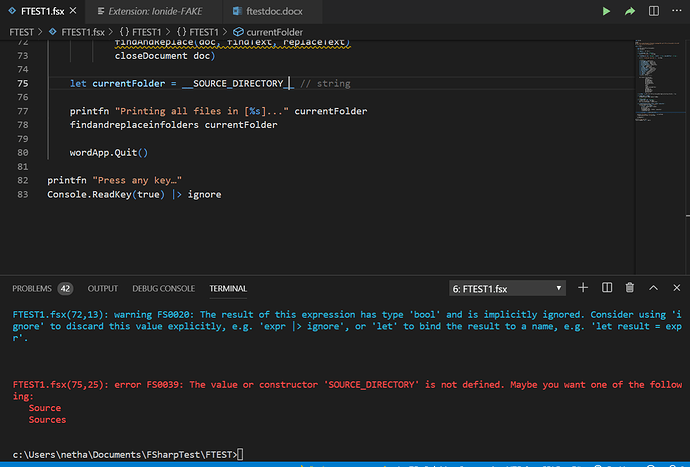Click the green share arrow icon

point(630,11)
